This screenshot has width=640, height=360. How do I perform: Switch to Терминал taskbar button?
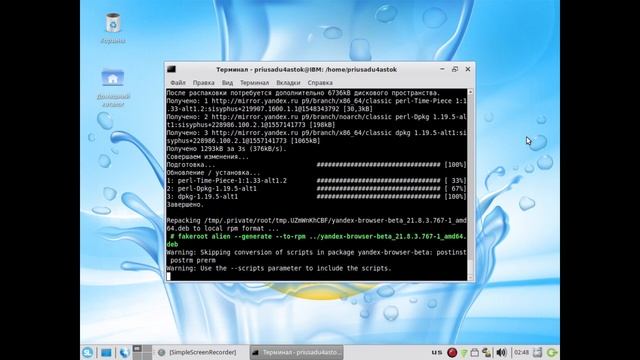pos(297,352)
